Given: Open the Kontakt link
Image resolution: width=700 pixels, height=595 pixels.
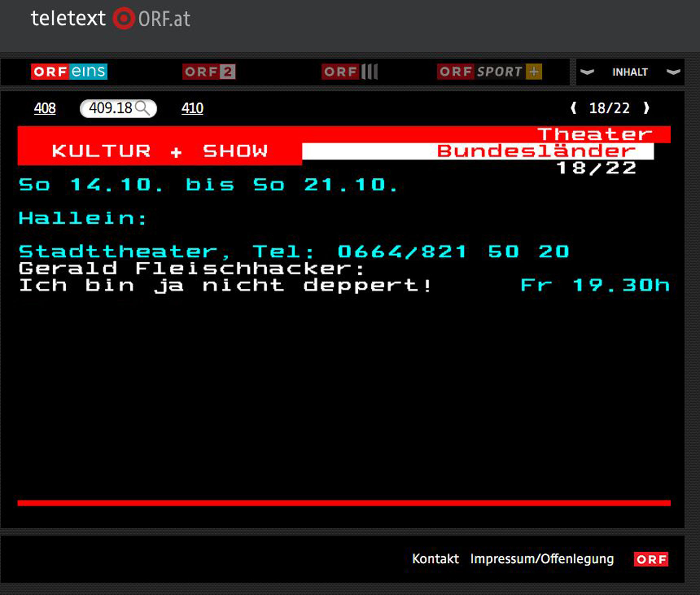Looking at the screenshot, I should pos(435,559).
